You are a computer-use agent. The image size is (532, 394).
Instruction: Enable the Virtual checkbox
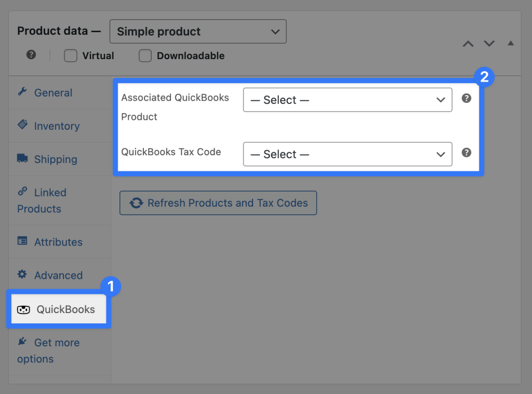coord(70,56)
